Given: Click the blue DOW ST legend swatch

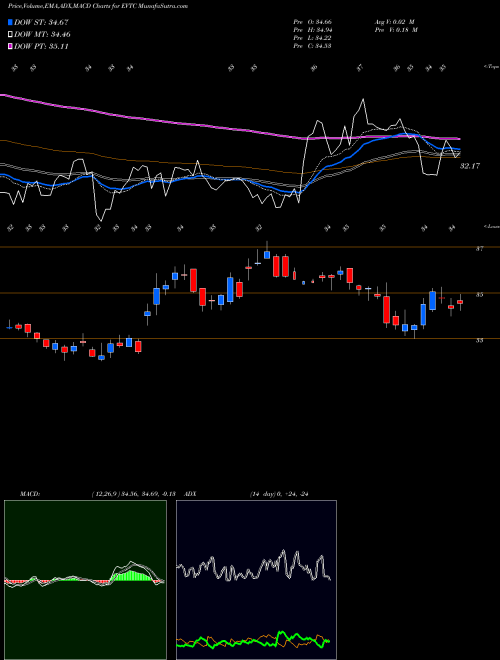Looking at the screenshot, I should coord(11,22).
